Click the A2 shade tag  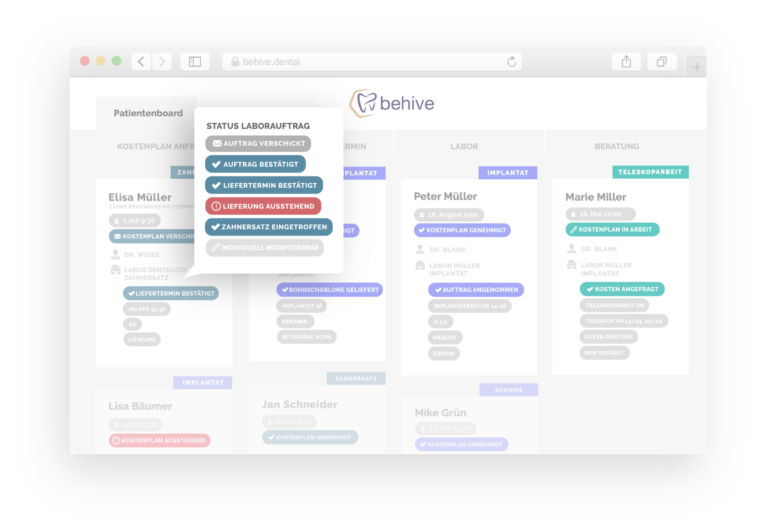132,324
